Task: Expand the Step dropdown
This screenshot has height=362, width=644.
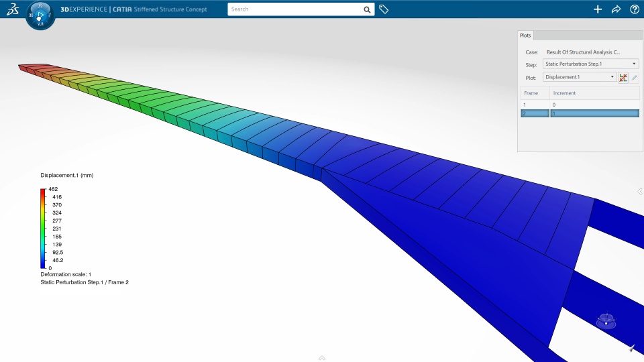Action: pyautogui.click(x=590, y=64)
